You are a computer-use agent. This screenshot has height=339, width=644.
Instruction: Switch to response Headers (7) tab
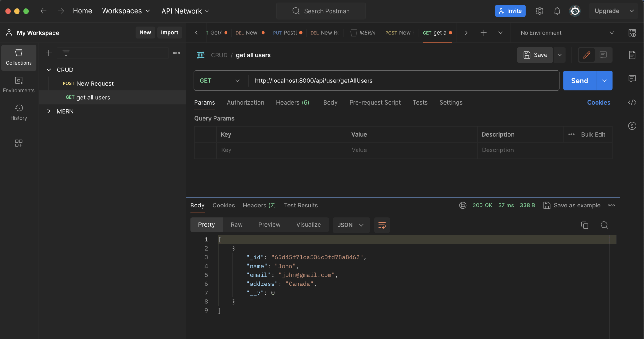259,205
